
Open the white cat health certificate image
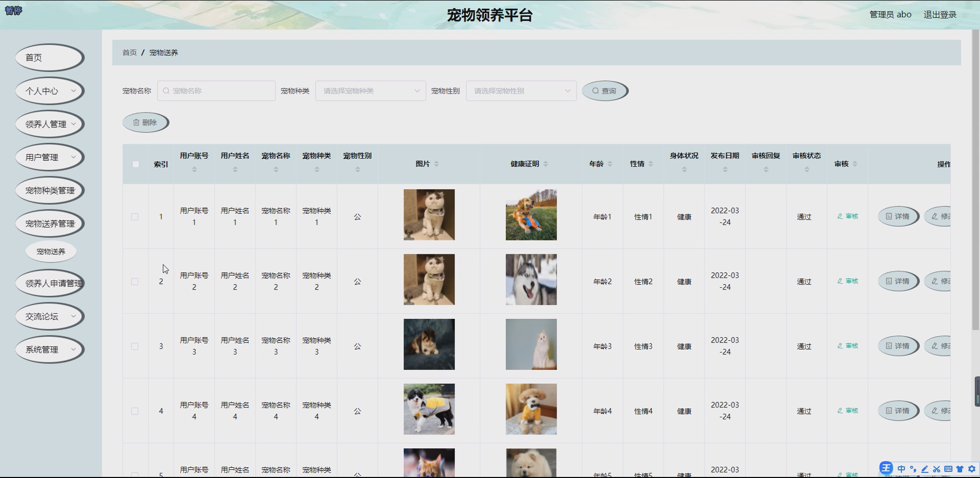[x=531, y=344]
